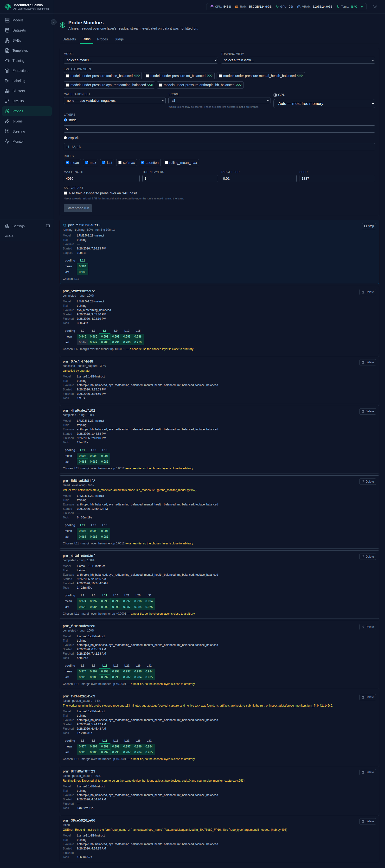The image size is (385, 868).
Task: Click the Max Length input field
Action: pos(102,179)
